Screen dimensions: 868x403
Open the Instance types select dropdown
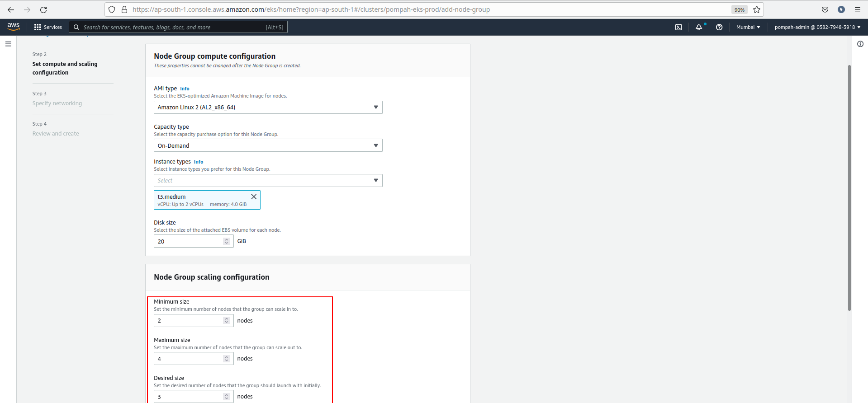268,181
